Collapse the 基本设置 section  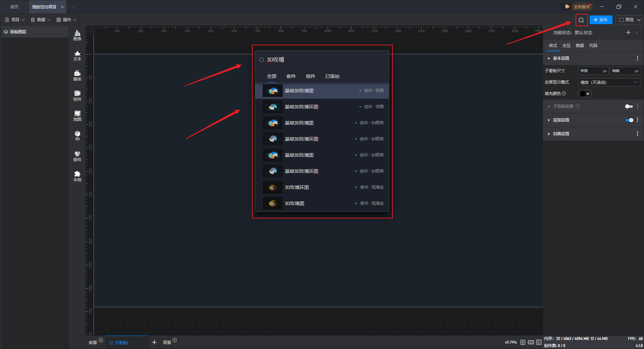click(549, 58)
